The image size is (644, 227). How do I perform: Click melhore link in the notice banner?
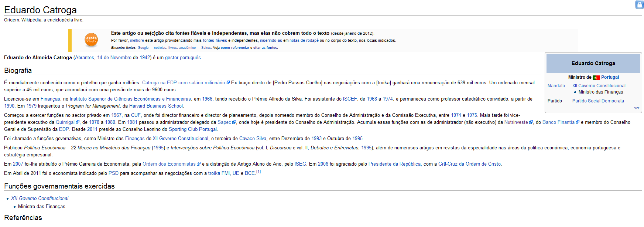point(137,41)
